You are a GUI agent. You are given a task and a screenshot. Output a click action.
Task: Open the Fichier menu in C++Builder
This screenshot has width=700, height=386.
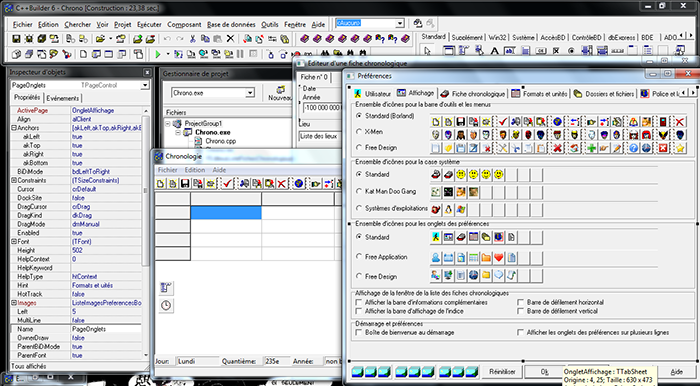(x=23, y=25)
